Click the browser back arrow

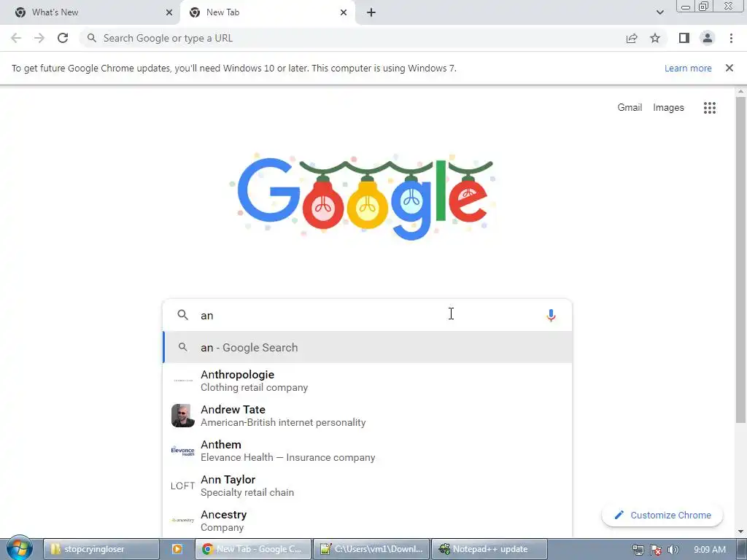coord(16,38)
